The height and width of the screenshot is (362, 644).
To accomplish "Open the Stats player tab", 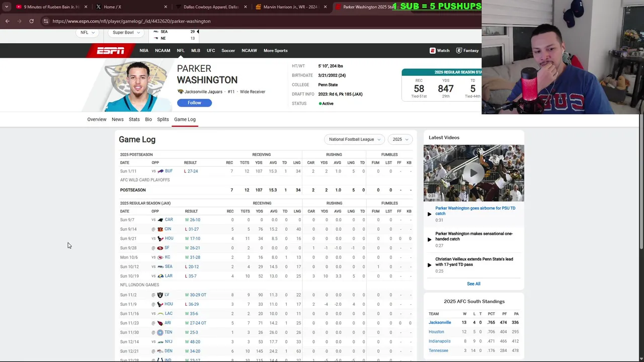I will [134, 119].
